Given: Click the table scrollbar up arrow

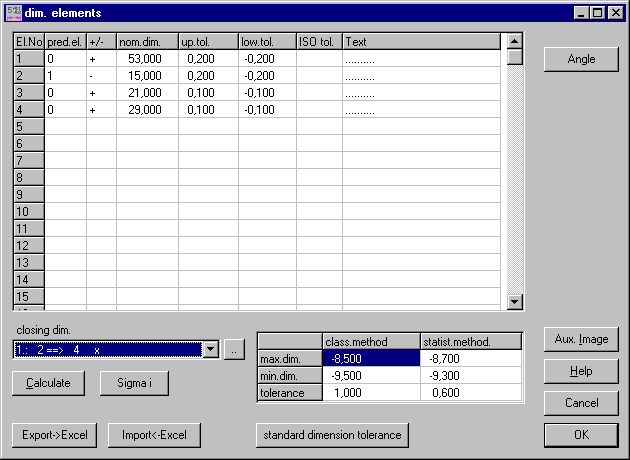Looking at the screenshot, I should coord(515,41).
